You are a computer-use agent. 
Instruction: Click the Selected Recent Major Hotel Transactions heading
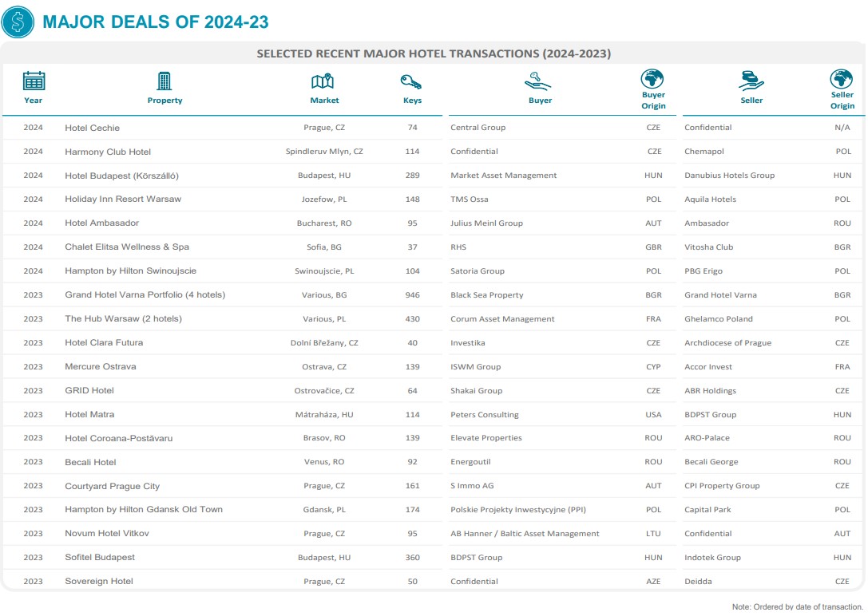(433, 53)
